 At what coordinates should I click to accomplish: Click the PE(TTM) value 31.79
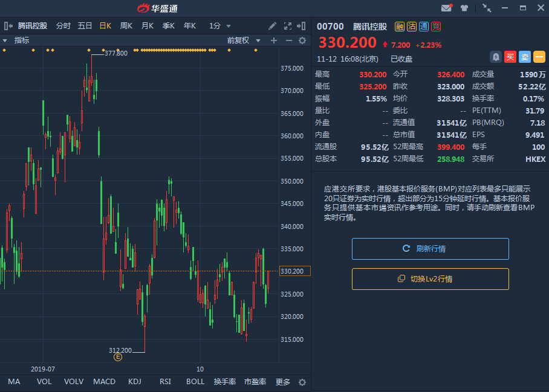(535, 111)
